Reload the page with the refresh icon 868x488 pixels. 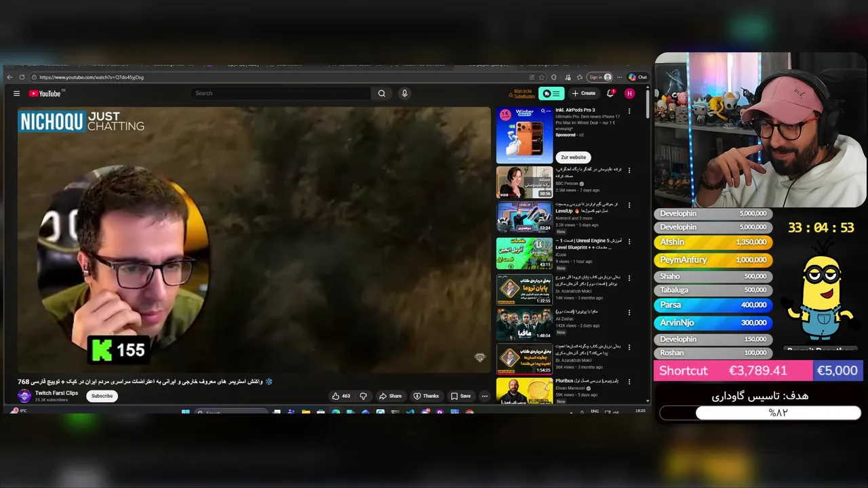(22, 77)
